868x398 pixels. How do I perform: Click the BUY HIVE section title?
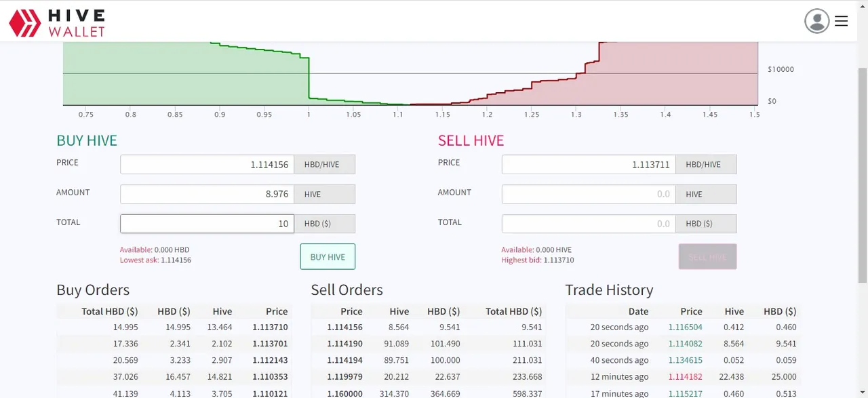87,140
